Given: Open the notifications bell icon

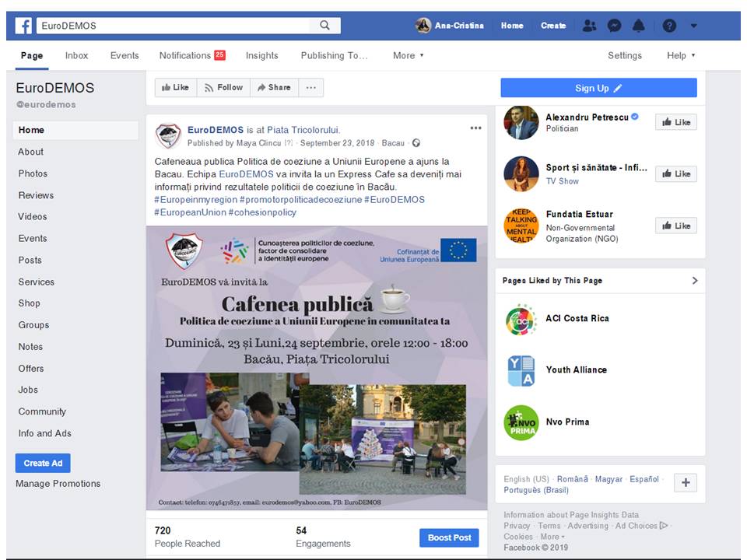Looking at the screenshot, I should click(x=638, y=26).
